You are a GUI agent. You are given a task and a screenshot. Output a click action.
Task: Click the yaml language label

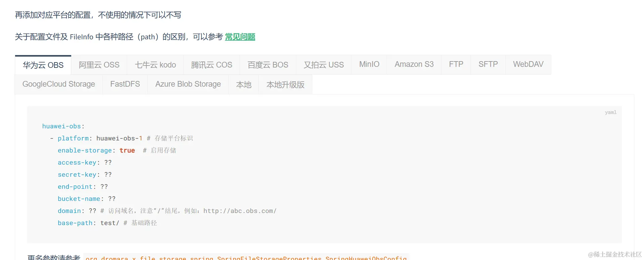click(x=610, y=113)
